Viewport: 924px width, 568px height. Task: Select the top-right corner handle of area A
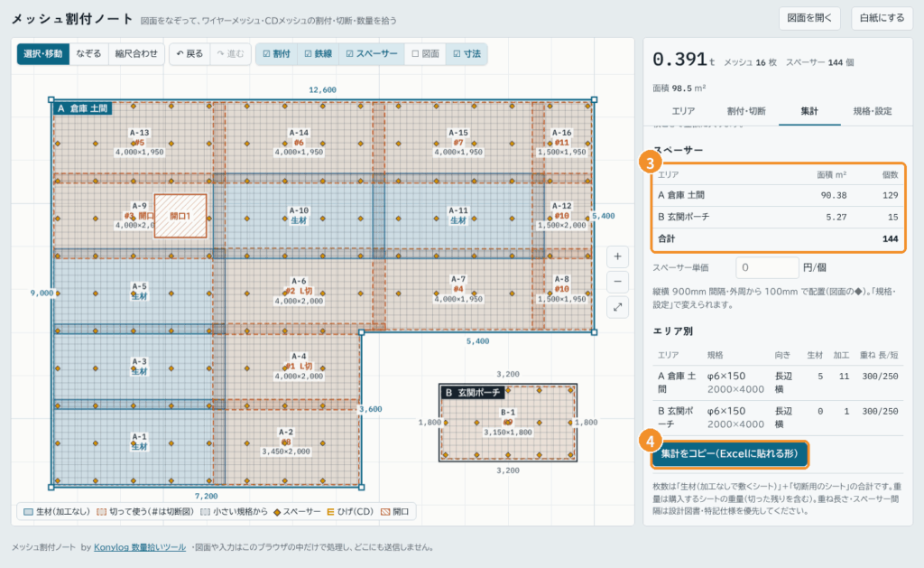(594, 99)
